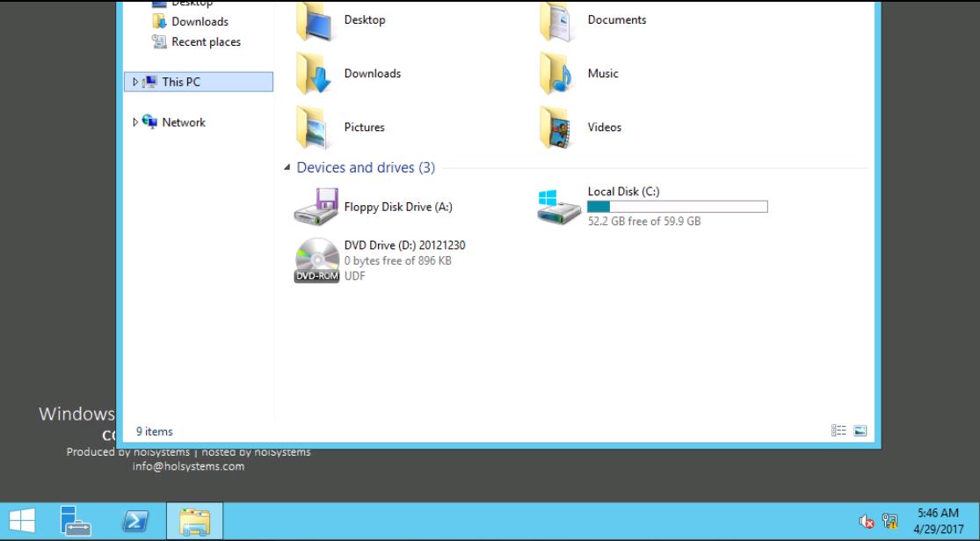The height and width of the screenshot is (541, 980).
Task: Select the Pictures folder icon
Action: (x=315, y=128)
